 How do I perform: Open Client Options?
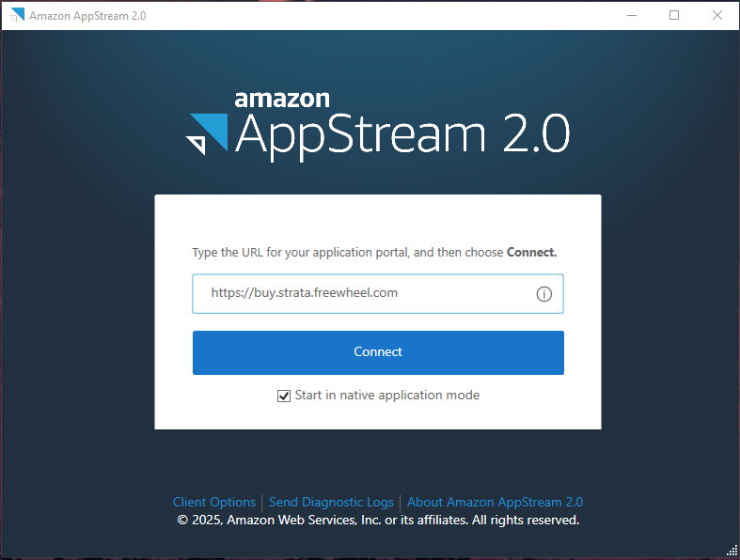(214, 503)
